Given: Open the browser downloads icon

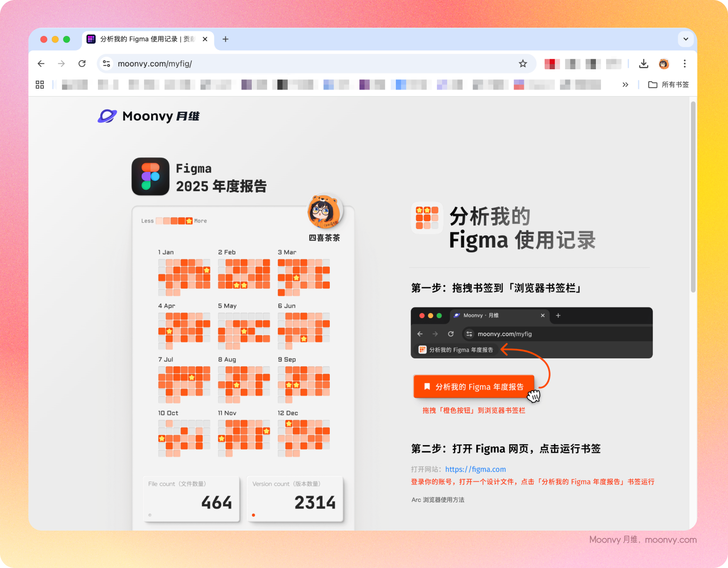Looking at the screenshot, I should click(643, 64).
